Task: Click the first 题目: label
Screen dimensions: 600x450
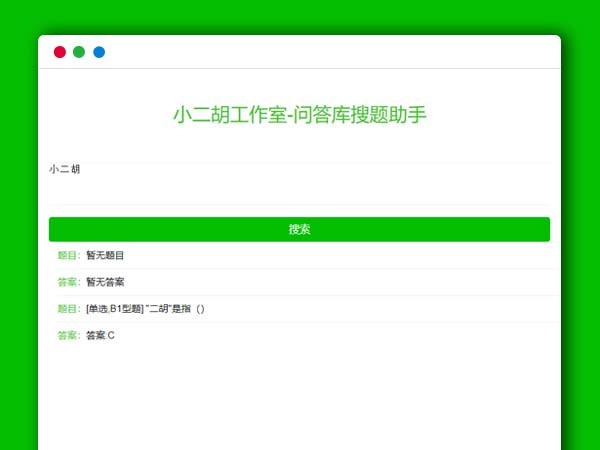Action: (69, 256)
